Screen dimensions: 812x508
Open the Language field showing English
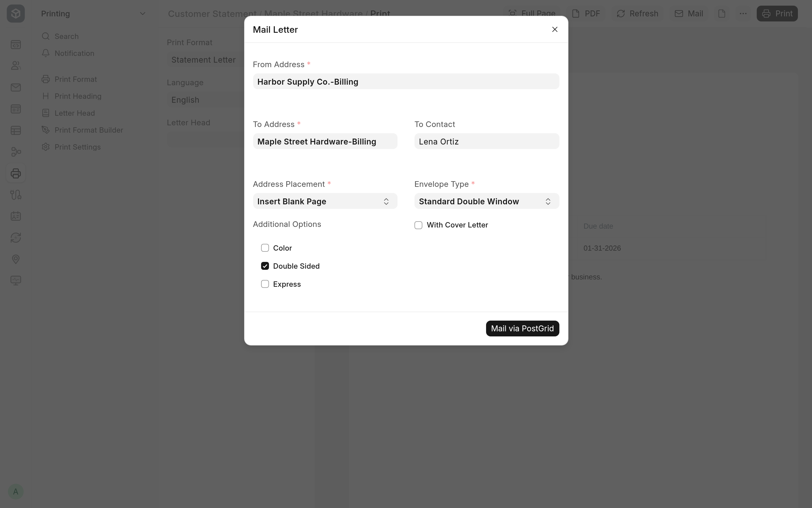click(x=205, y=100)
